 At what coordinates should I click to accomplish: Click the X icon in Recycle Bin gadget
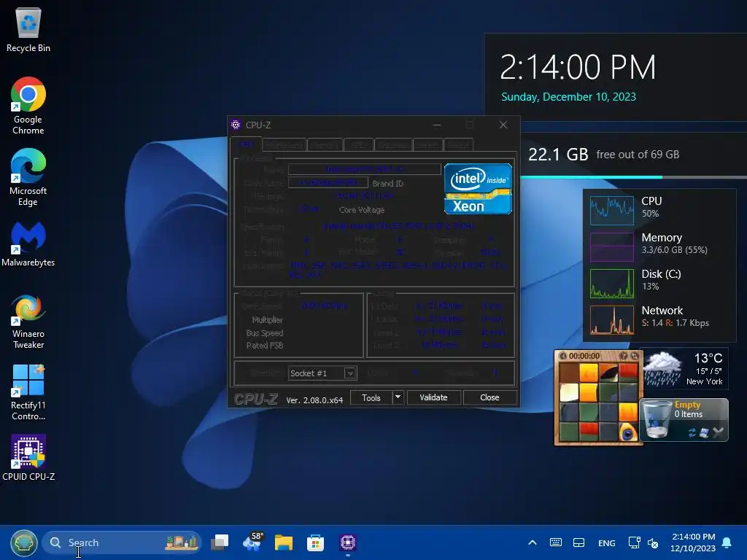719,432
